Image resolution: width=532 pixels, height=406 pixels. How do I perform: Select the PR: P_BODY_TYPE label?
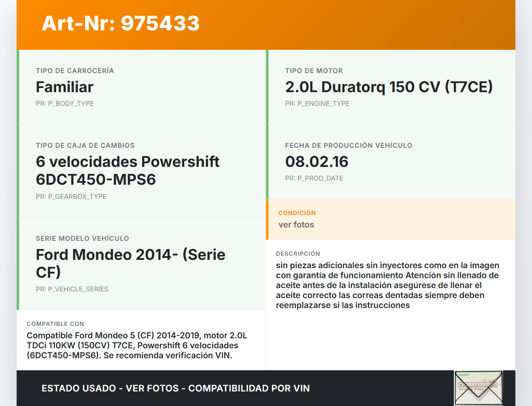[x=64, y=103]
